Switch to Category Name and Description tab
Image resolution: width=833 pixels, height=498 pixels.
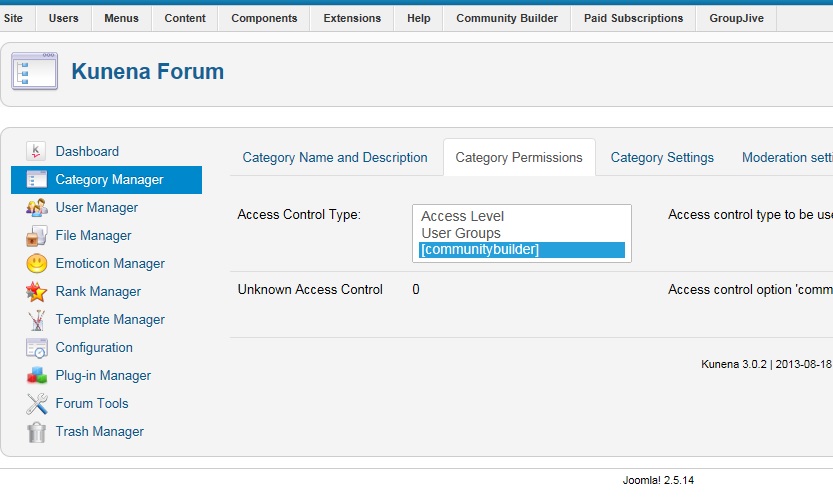[335, 157]
